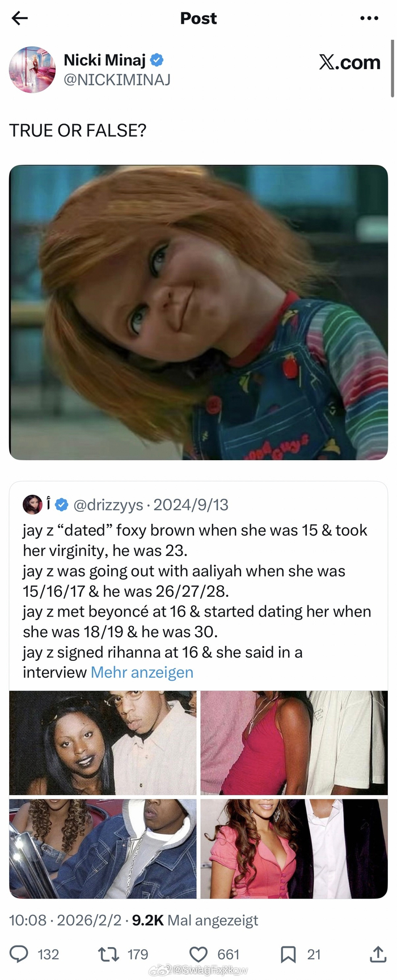397x980 pixels.
Task: Tap the share upload icon
Action: point(378,954)
